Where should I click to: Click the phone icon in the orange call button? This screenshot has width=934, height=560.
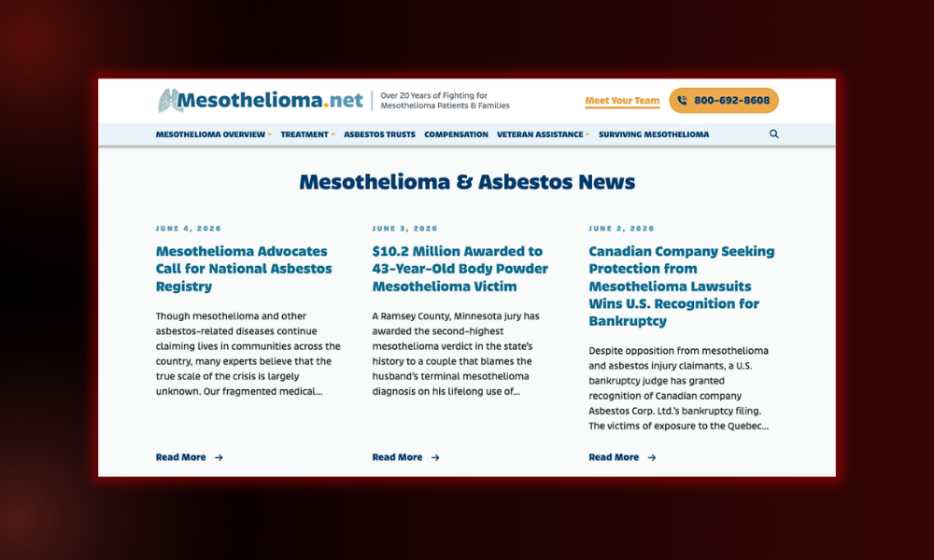(x=682, y=101)
